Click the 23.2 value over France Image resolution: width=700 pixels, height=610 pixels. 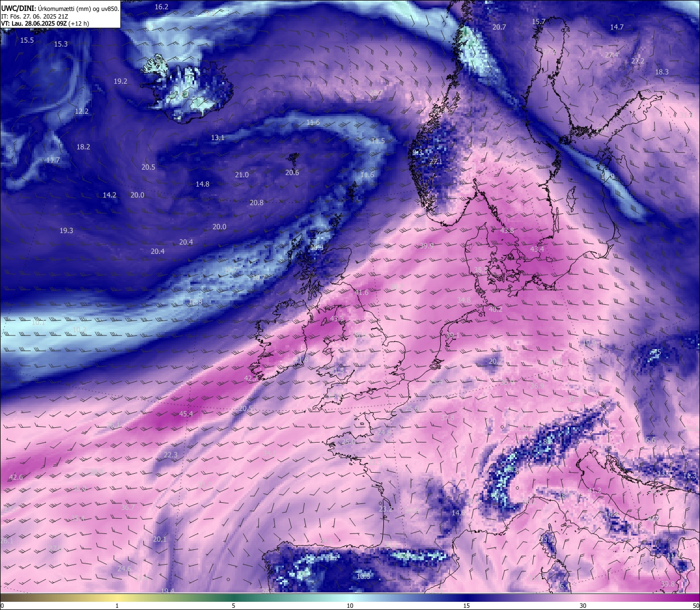pyautogui.click(x=386, y=509)
